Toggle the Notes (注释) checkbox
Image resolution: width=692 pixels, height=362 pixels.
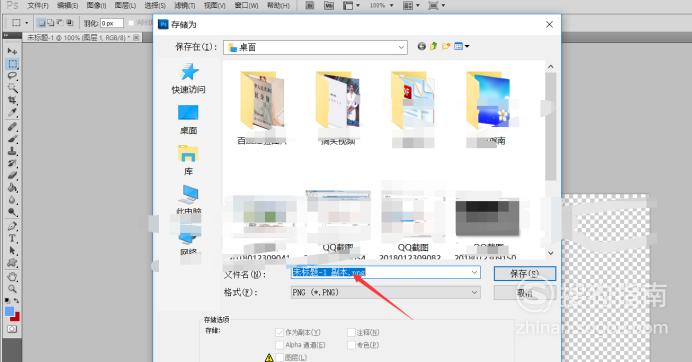[x=351, y=332]
